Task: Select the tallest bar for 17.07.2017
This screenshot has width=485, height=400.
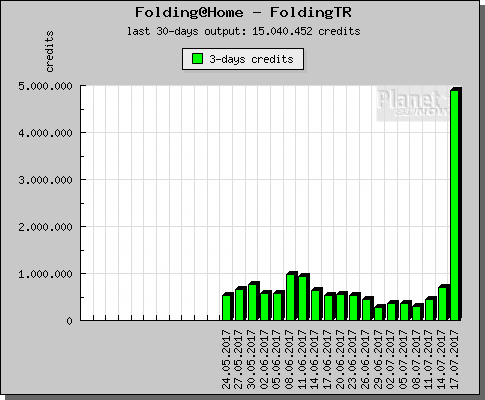Action: (456, 204)
